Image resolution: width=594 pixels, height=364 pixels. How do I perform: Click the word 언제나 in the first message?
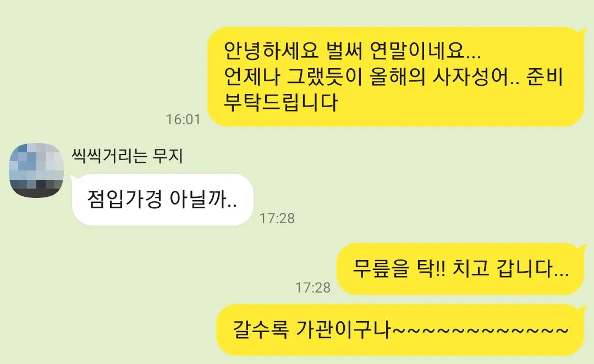coord(252,77)
